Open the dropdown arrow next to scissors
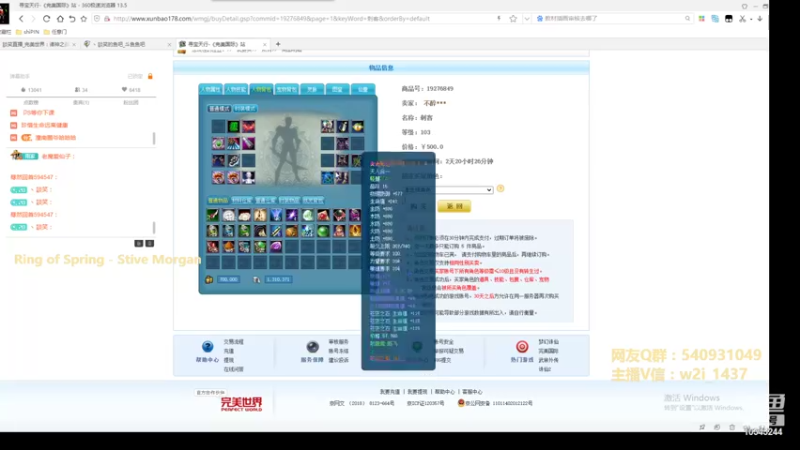The height and width of the screenshot is (450, 800). tap(751, 19)
